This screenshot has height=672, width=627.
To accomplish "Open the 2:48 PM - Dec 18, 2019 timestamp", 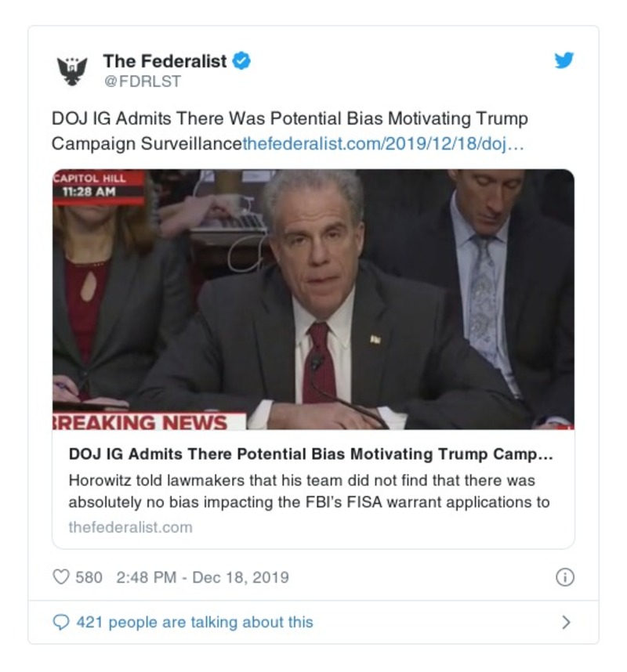I will pos(202,578).
